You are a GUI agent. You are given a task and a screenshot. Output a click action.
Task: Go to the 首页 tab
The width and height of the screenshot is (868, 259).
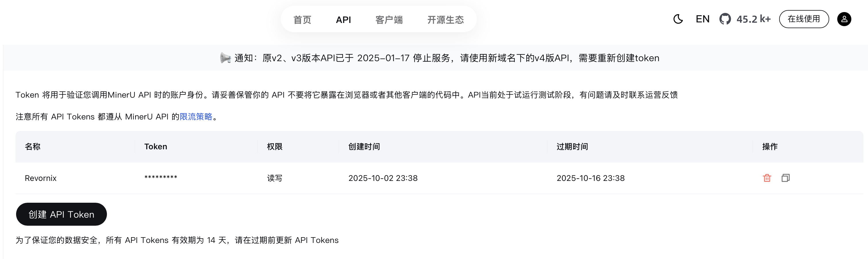coord(302,20)
